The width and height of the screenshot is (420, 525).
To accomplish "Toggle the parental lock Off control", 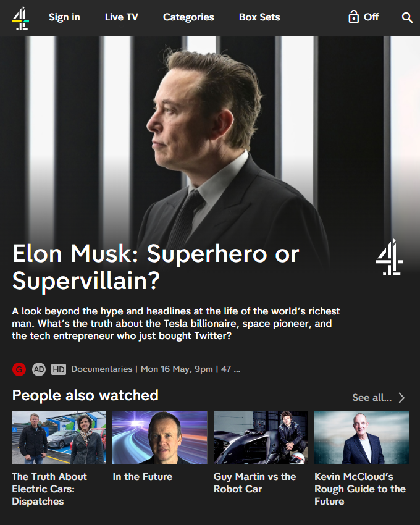I will tap(363, 17).
